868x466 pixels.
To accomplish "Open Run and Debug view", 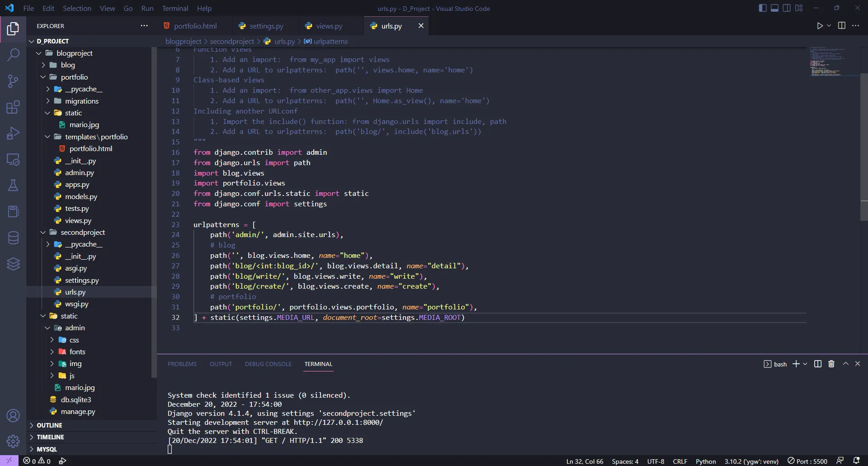I will tap(13, 133).
